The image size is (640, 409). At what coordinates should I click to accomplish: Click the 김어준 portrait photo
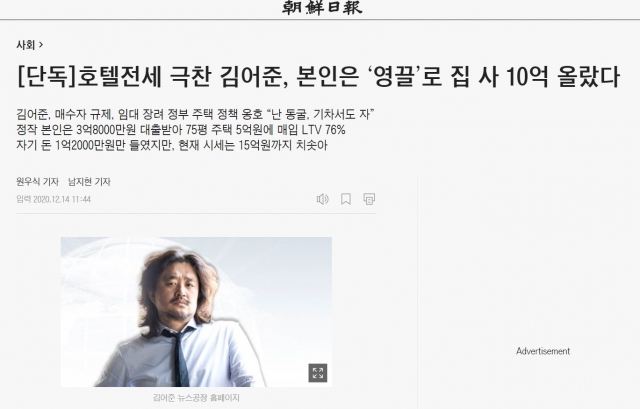pyautogui.click(x=196, y=312)
